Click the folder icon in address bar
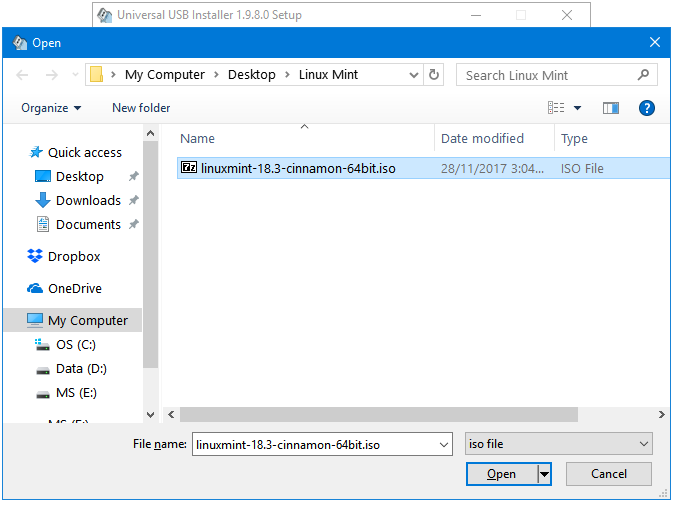 point(96,74)
